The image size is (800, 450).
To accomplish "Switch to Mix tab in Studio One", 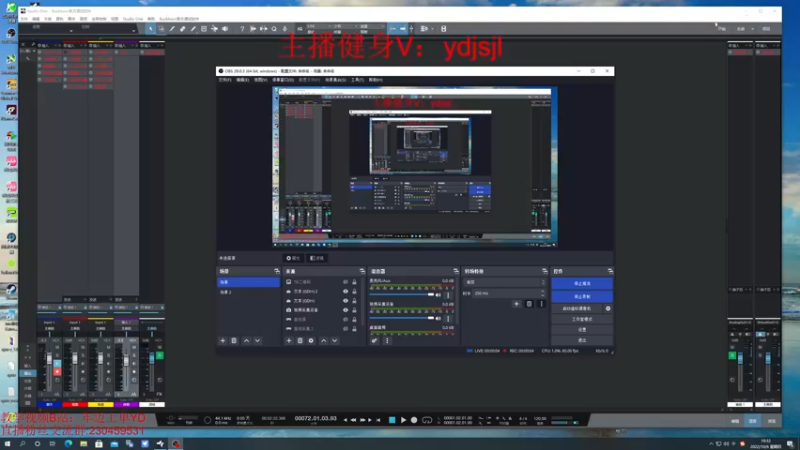I will point(753,421).
